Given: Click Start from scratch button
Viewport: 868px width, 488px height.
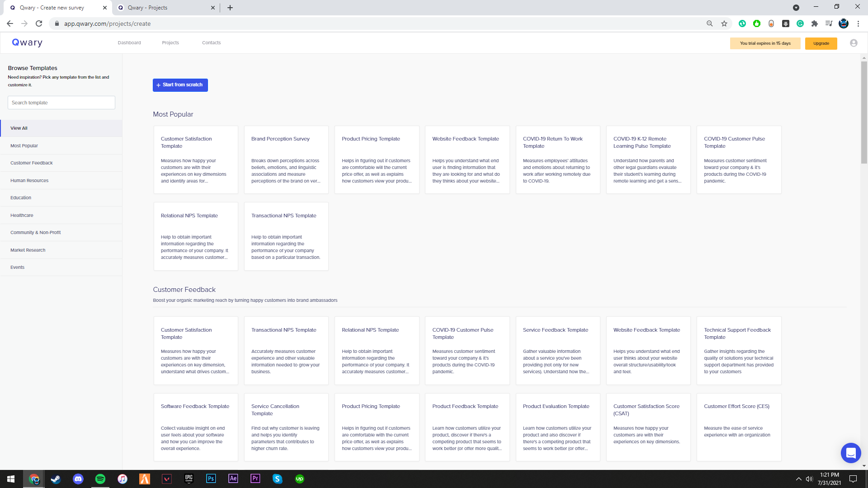Looking at the screenshot, I should point(180,85).
